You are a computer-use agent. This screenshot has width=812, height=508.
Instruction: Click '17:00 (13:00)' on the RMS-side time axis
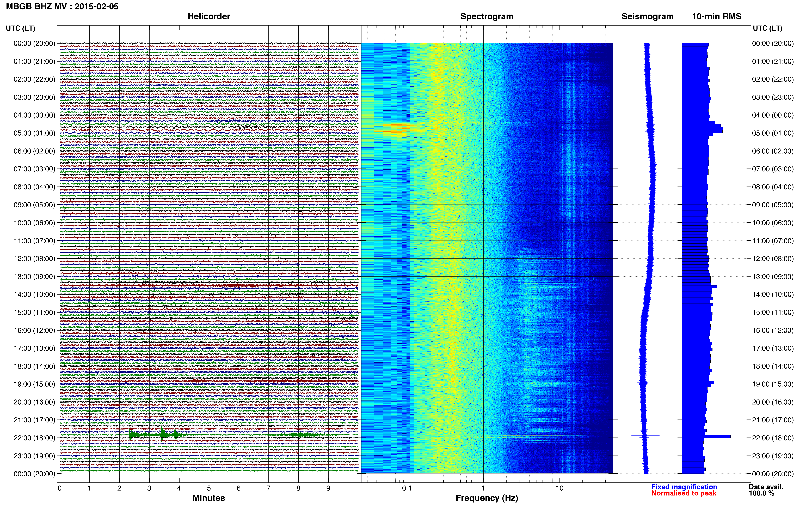click(773, 348)
